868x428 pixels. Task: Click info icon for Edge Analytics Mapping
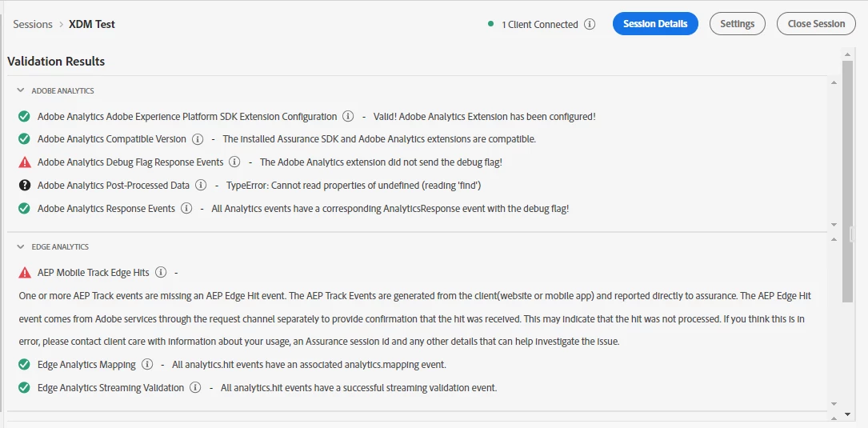146,364
